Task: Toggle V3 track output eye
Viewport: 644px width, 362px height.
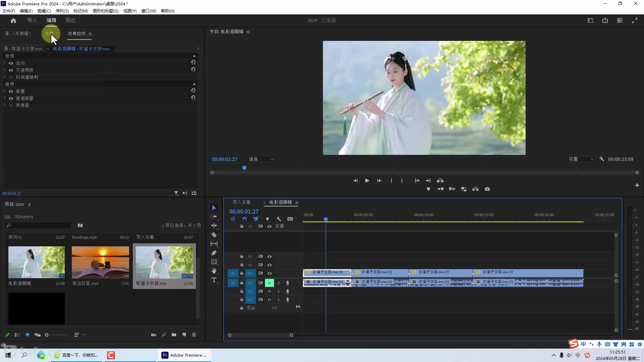Action: click(269, 256)
